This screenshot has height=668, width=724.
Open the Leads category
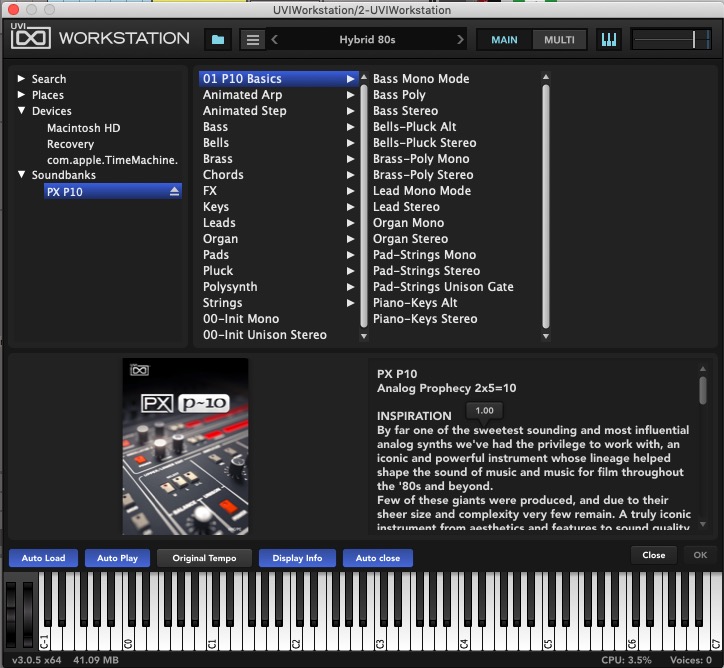[279, 223]
